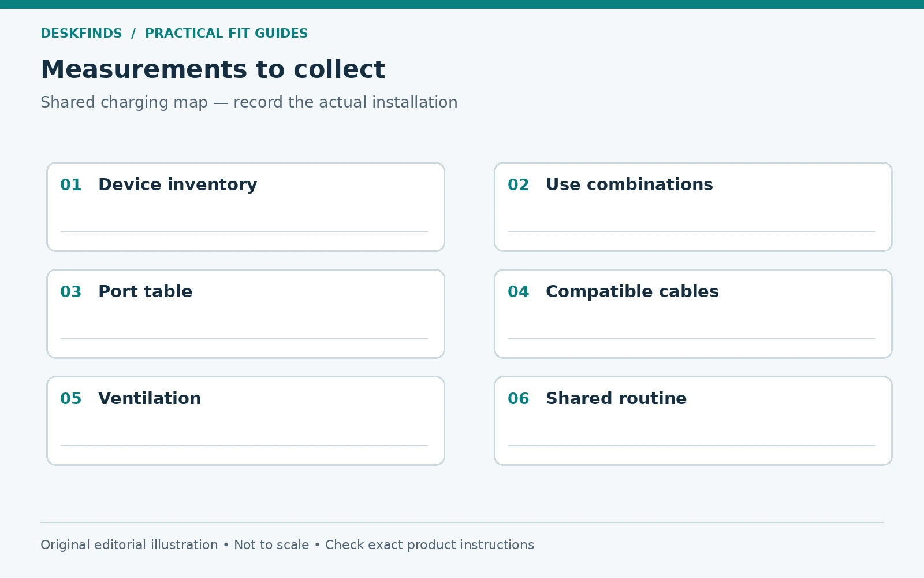The width and height of the screenshot is (924, 578).
Task: Select the 'Compatible cables' card title
Action: point(632,291)
